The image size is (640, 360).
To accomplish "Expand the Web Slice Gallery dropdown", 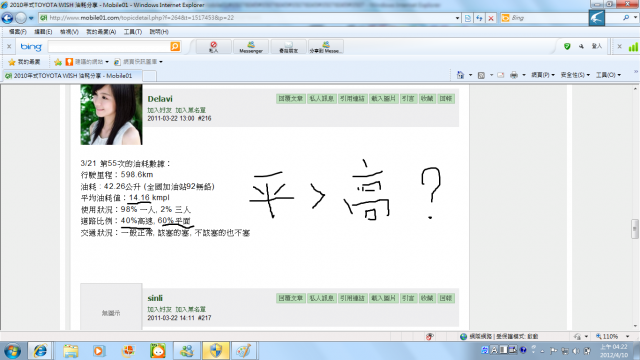I will pyautogui.click(x=161, y=62).
